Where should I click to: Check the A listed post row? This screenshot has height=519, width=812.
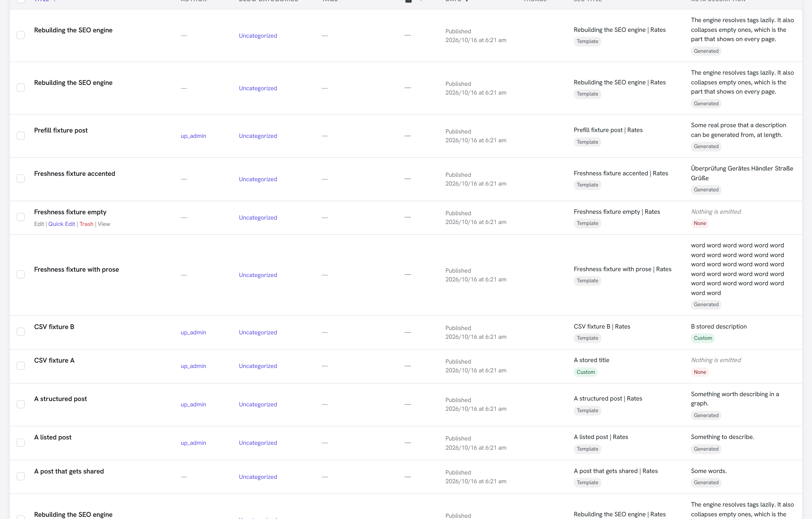21,442
